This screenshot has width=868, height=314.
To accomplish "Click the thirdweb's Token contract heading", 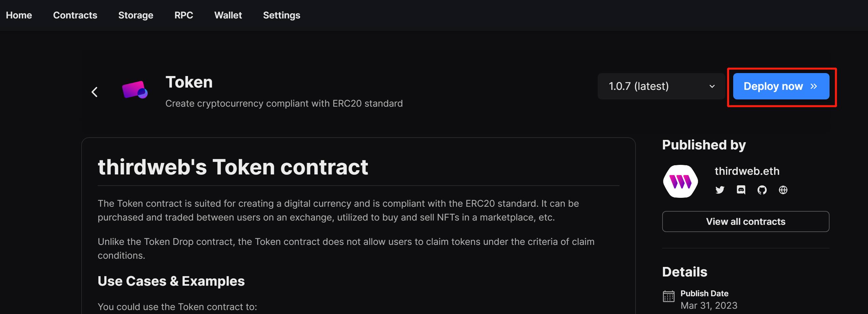I will (x=233, y=167).
